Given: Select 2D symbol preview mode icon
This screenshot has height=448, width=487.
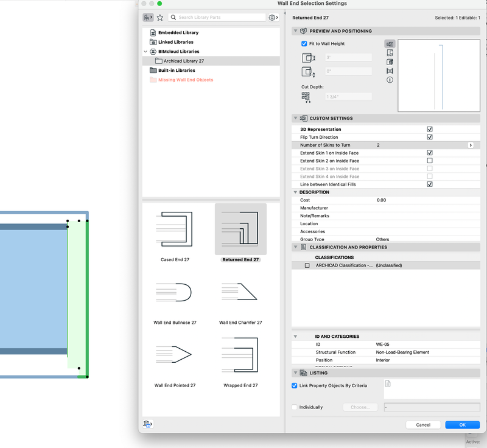Looking at the screenshot, I should coord(390,44).
